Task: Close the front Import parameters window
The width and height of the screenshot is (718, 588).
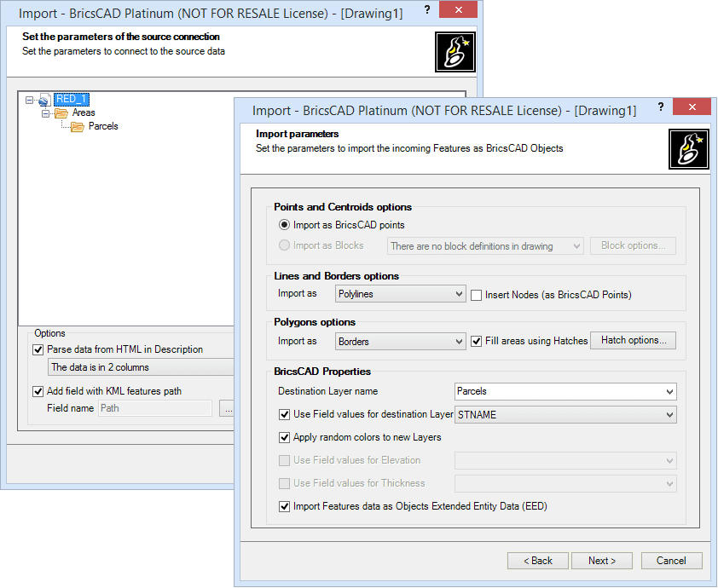Action: 692,107
